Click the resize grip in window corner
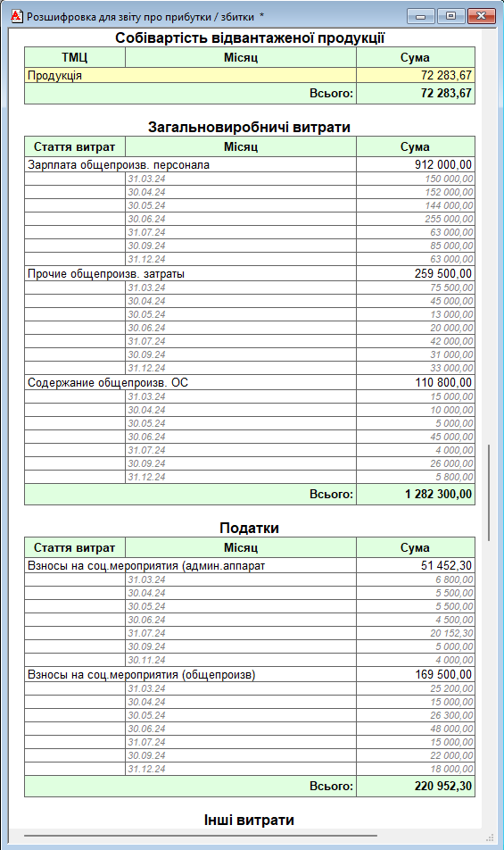504x850 pixels. click(491, 837)
